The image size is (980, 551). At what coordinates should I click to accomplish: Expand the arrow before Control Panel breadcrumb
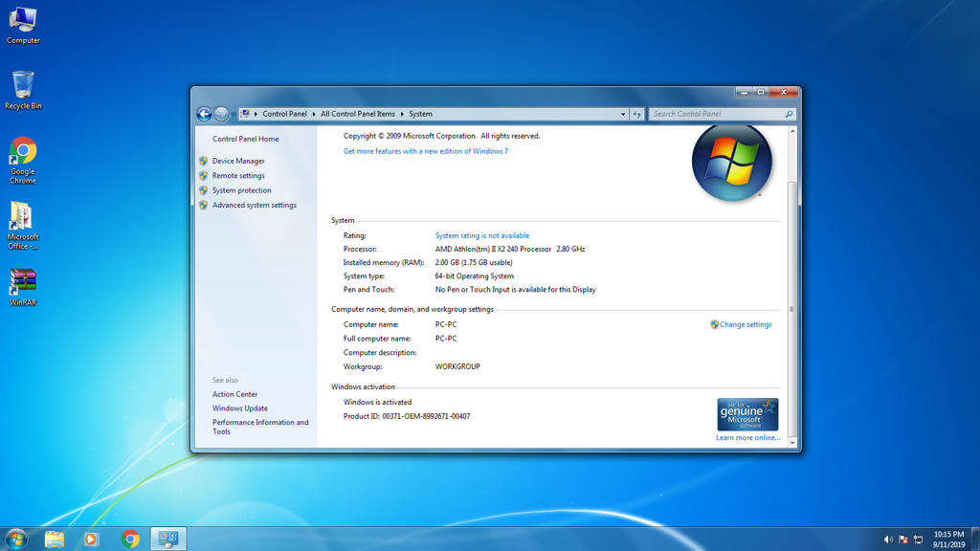tap(256, 115)
